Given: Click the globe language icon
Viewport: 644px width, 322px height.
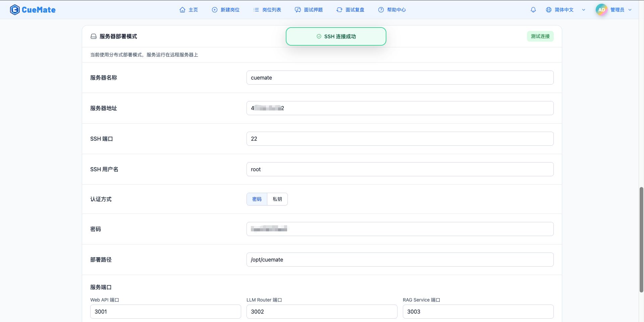Looking at the screenshot, I should coord(548,10).
